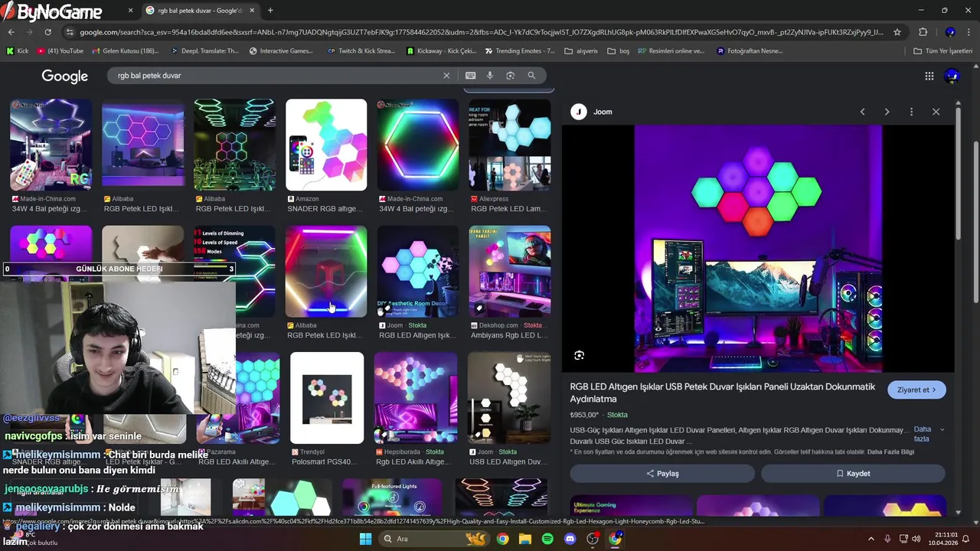The width and height of the screenshot is (980, 551).
Task: Click the Google logo
Action: [64, 76]
